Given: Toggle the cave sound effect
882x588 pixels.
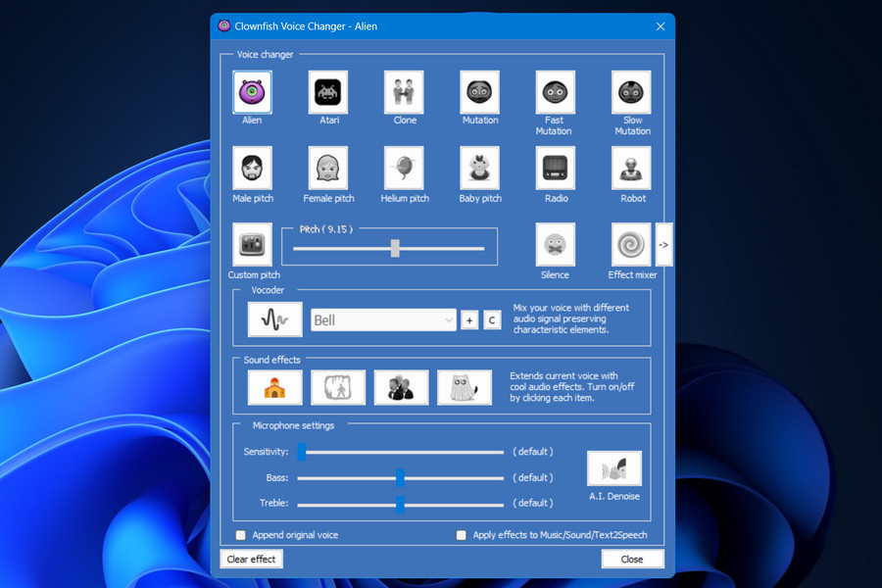Looking at the screenshot, I should 338,388.
